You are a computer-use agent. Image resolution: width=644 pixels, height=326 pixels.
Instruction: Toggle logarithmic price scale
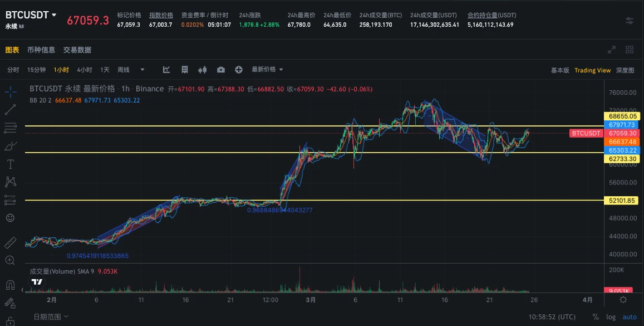(611, 317)
